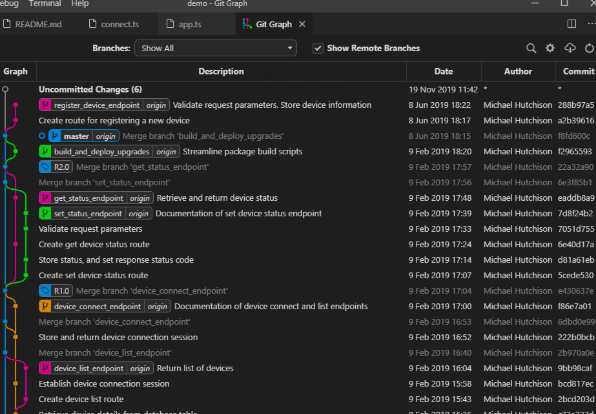Click origin remote on master label
Screen dimensions: 596x414
click(x=105, y=136)
